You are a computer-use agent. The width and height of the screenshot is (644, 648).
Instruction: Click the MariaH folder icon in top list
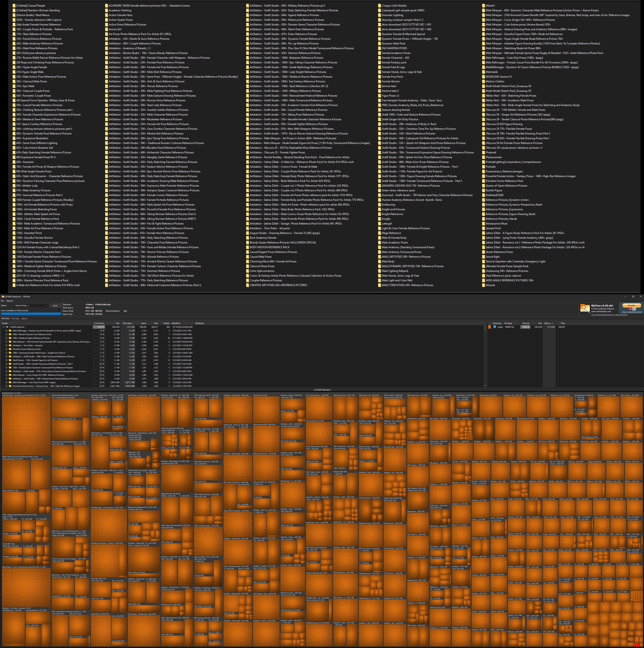[483, 6]
